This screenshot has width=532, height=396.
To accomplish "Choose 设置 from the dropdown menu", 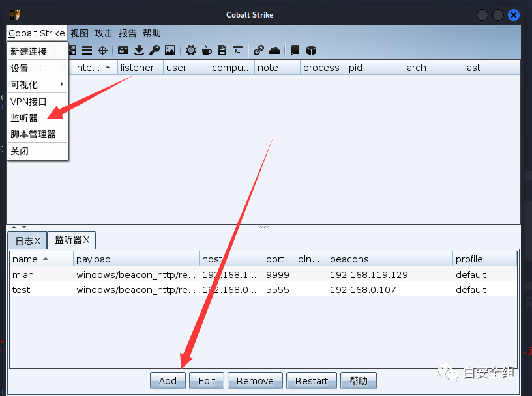I will pyautogui.click(x=37, y=68).
